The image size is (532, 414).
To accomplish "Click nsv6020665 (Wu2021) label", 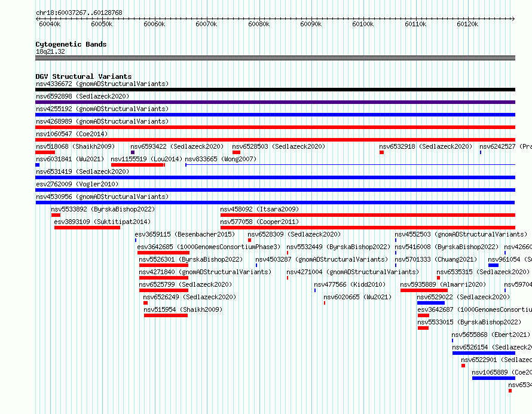I will coord(357,297).
